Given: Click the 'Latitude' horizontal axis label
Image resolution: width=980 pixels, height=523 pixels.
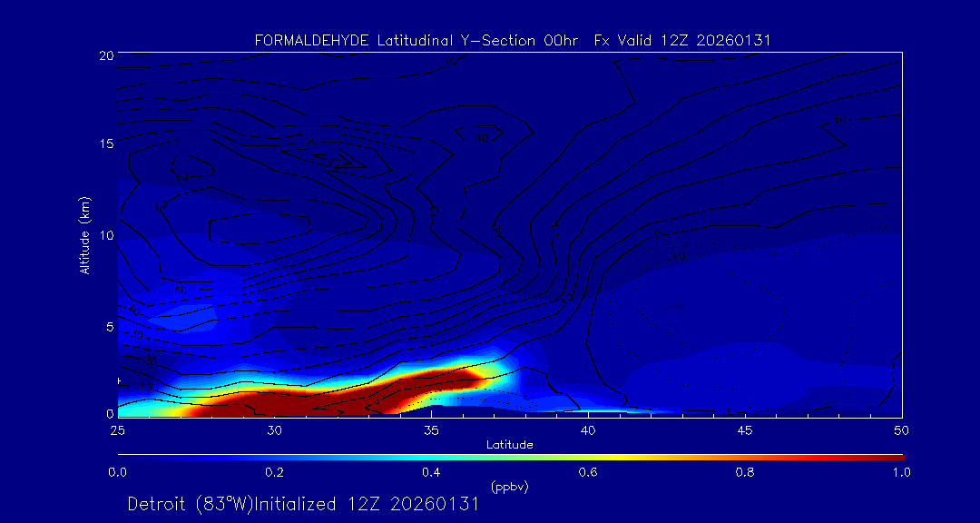Looking at the screenshot, I should [509, 446].
